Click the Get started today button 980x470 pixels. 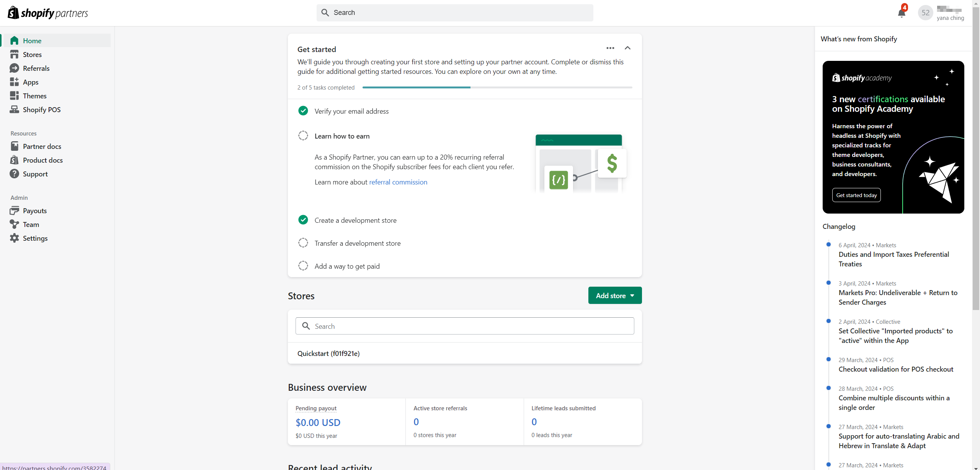(x=856, y=195)
